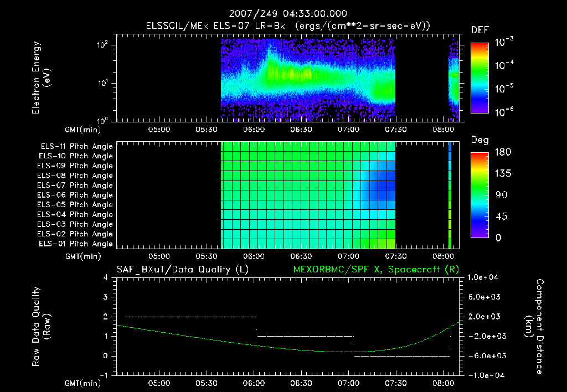This screenshot has width=567, height=392.
Task: Click the GMT(min) label under bottom plot
Action: (x=83, y=383)
